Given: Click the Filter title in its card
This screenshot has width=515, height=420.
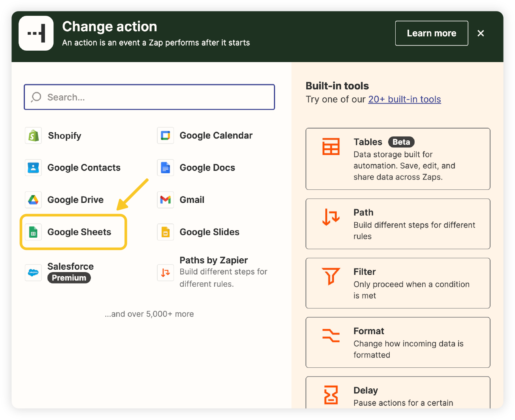Looking at the screenshot, I should [x=364, y=272].
